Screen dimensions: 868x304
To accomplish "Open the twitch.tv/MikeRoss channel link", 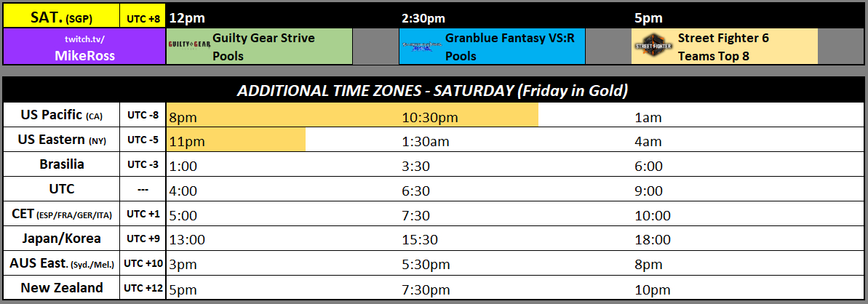I will [x=84, y=46].
